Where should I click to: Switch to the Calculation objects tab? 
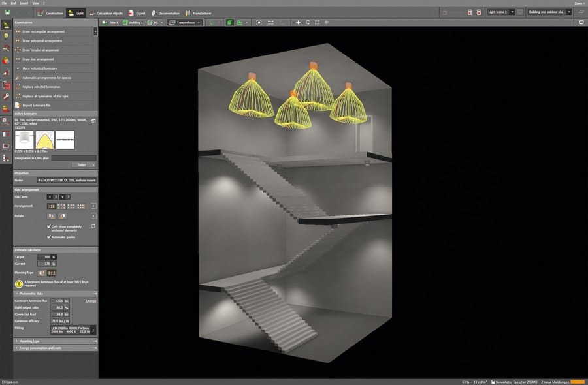(106, 13)
